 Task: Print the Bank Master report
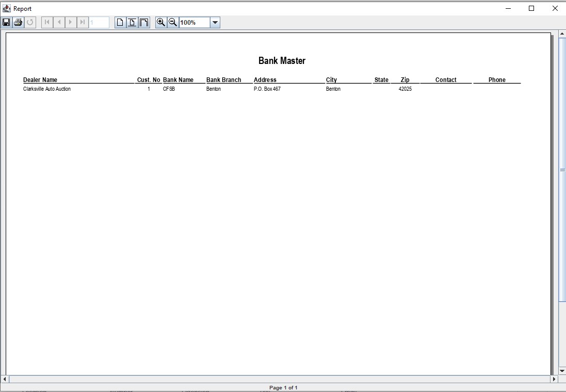point(18,22)
